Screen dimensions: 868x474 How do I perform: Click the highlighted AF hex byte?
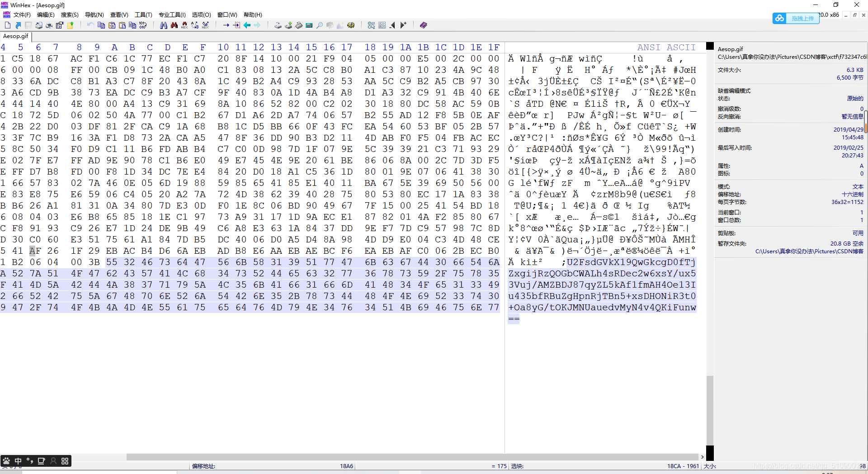pos(35,251)
